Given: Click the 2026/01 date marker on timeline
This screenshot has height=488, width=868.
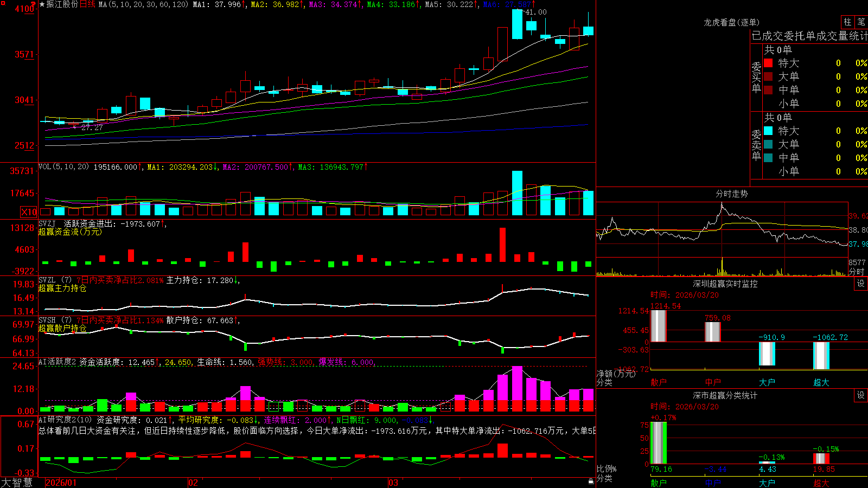Looking at the screenshot, I should click(61, 483).
